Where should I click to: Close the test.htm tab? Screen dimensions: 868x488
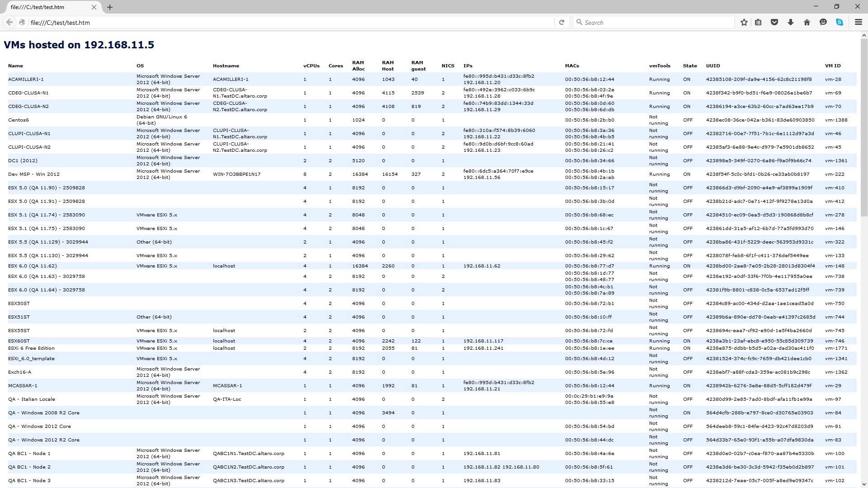pyautogui.click(x=94, y=7)
